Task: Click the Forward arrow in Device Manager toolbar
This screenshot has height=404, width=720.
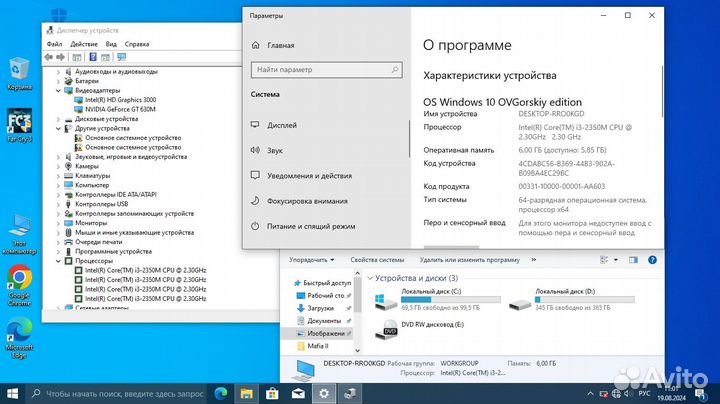Action: point(60,57)
